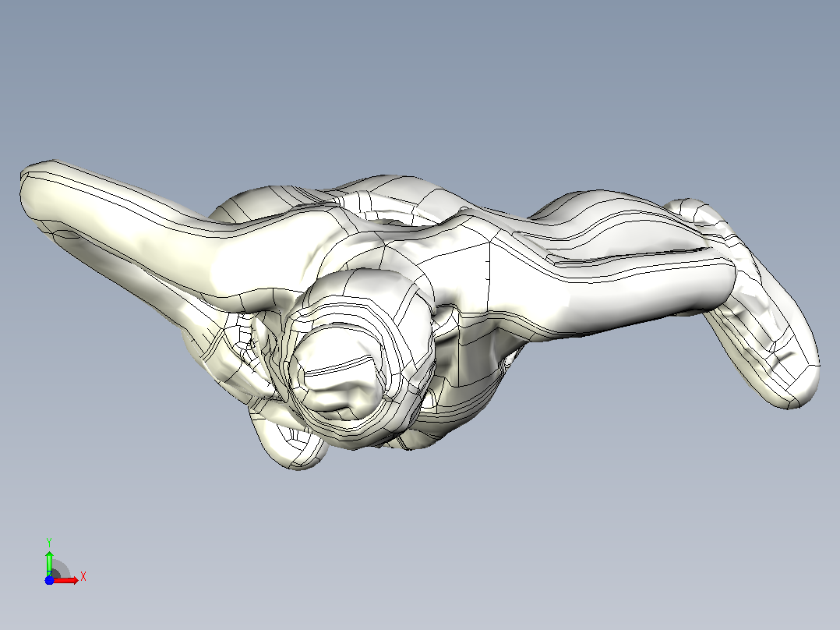Click the red X axis arrow of the triad
The width and height of the screenshot is (840, 630).
pos(65,580)
